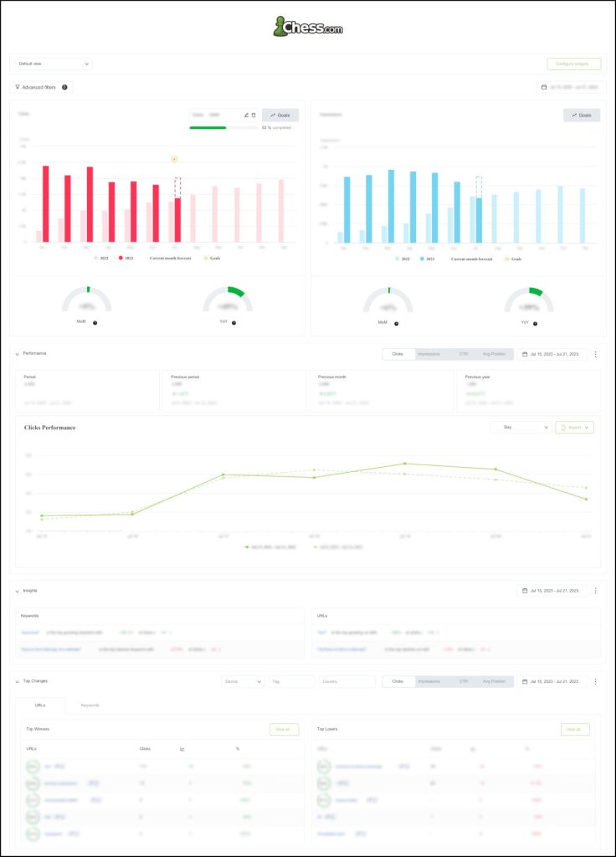Toggle the 2023 legend in red chart

coord(126,258)
